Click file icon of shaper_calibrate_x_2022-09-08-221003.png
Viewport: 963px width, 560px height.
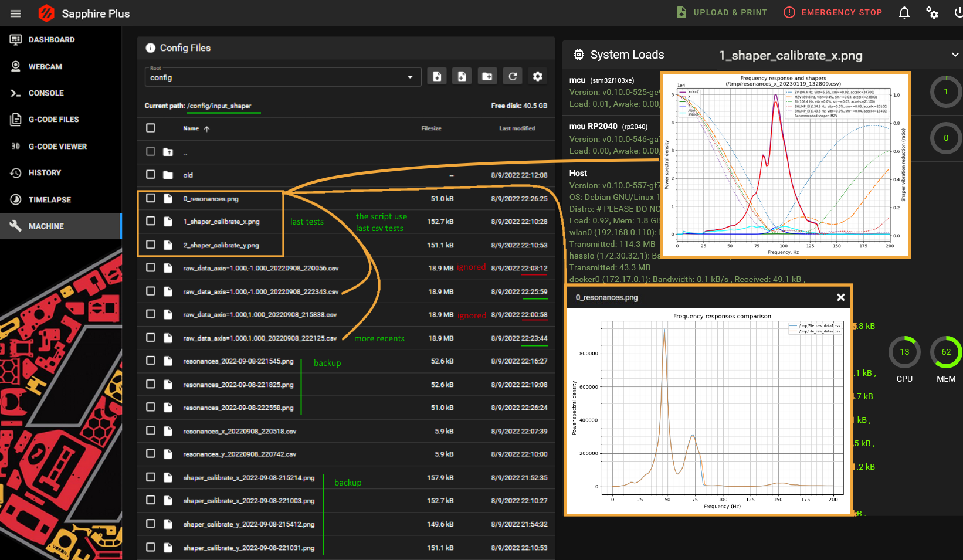[x=168, y=500]
